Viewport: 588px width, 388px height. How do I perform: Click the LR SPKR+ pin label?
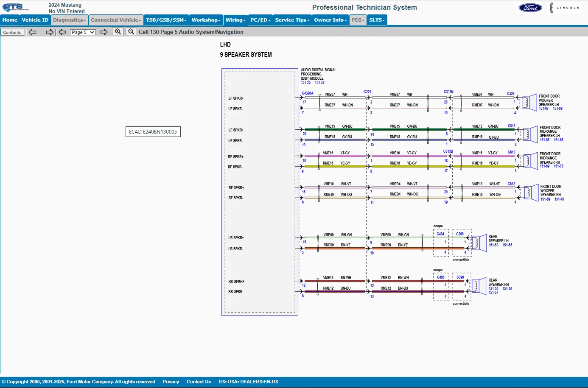pyautogui.click(x=236, y=238)
